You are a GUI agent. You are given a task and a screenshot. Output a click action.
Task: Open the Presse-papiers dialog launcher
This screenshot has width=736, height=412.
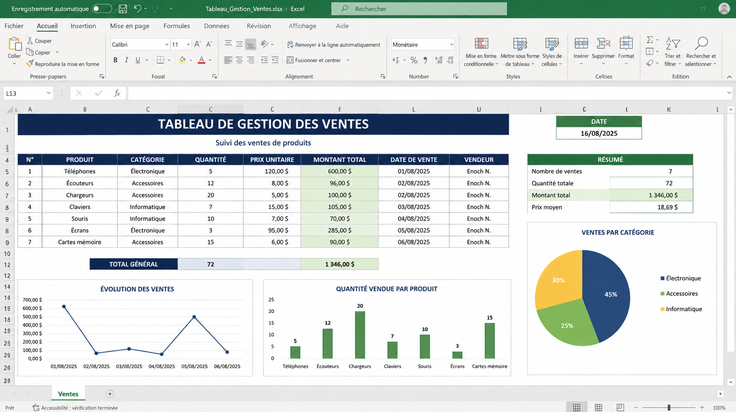[101, 76]
